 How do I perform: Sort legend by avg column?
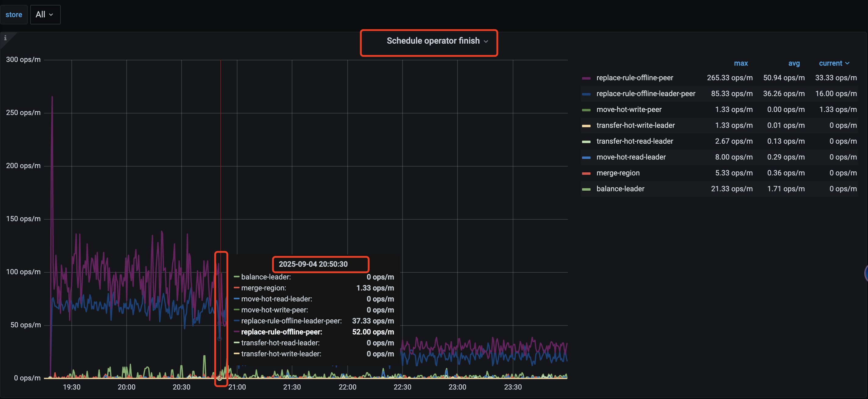[x=794, y=63]
